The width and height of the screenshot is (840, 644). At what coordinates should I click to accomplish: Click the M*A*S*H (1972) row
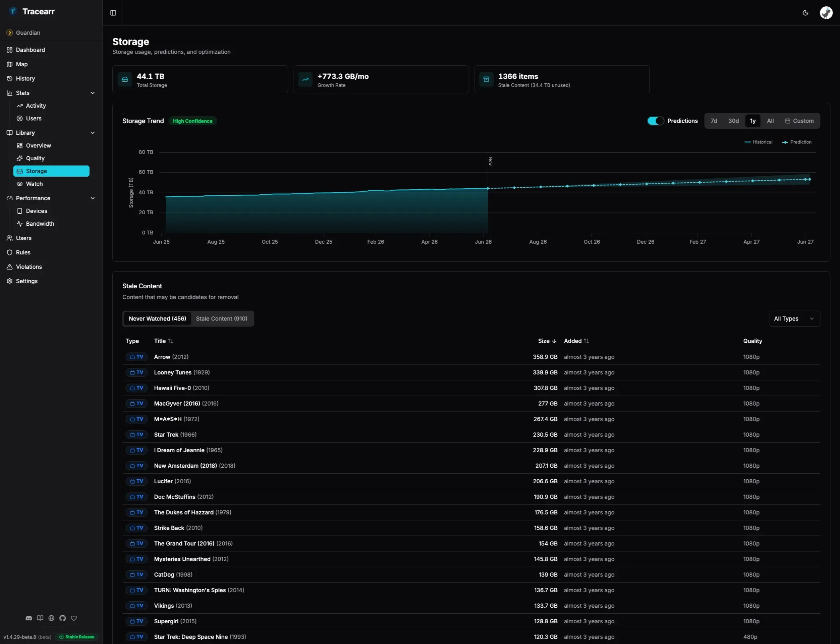click(x=471, y=419)
